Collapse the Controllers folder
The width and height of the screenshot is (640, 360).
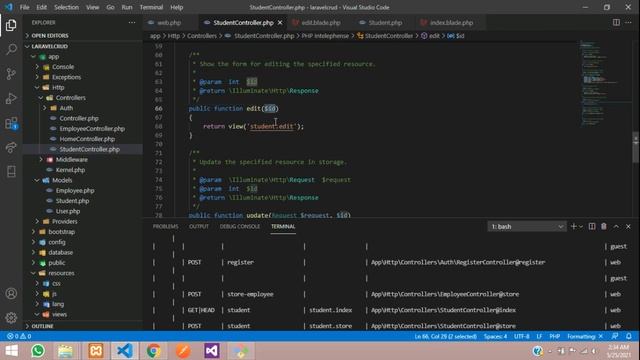[x=70, y=98]
